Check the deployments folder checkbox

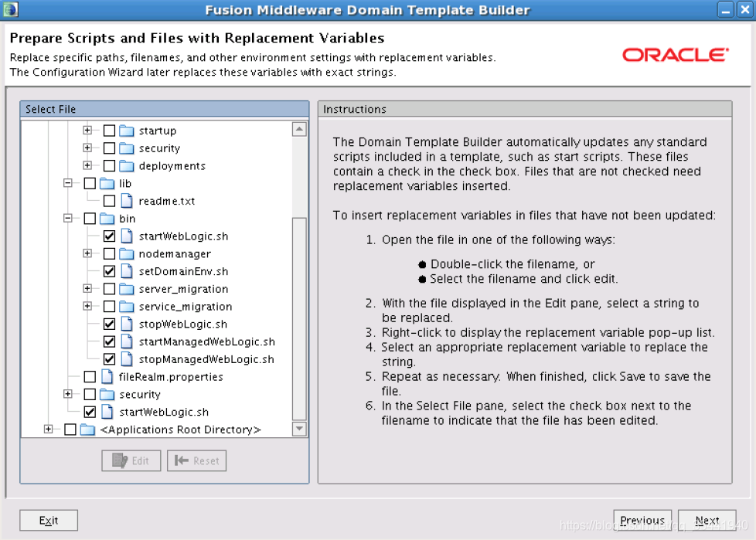(x=110, y=166)
